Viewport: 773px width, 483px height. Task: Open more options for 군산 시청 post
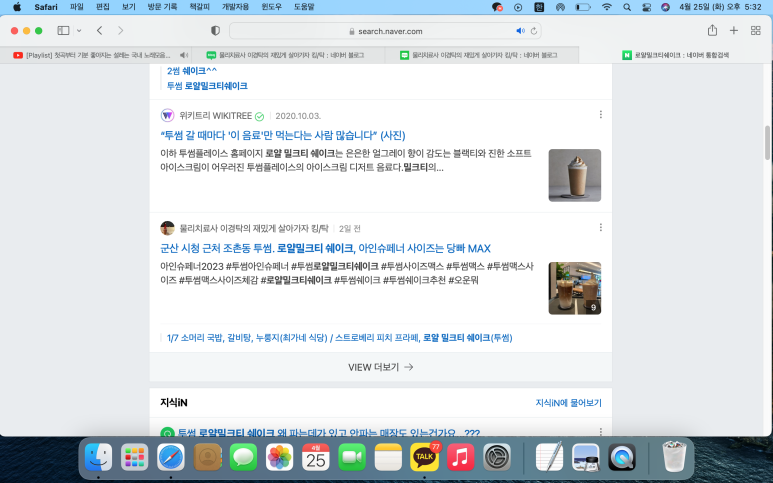[600, 227]
